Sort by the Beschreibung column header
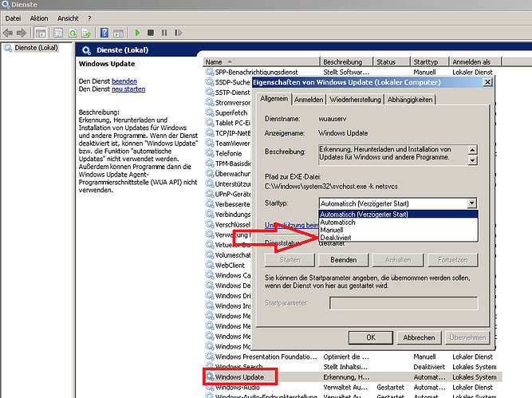The height and width of the screenshot is (398, 532). click(x=346, y=62)
